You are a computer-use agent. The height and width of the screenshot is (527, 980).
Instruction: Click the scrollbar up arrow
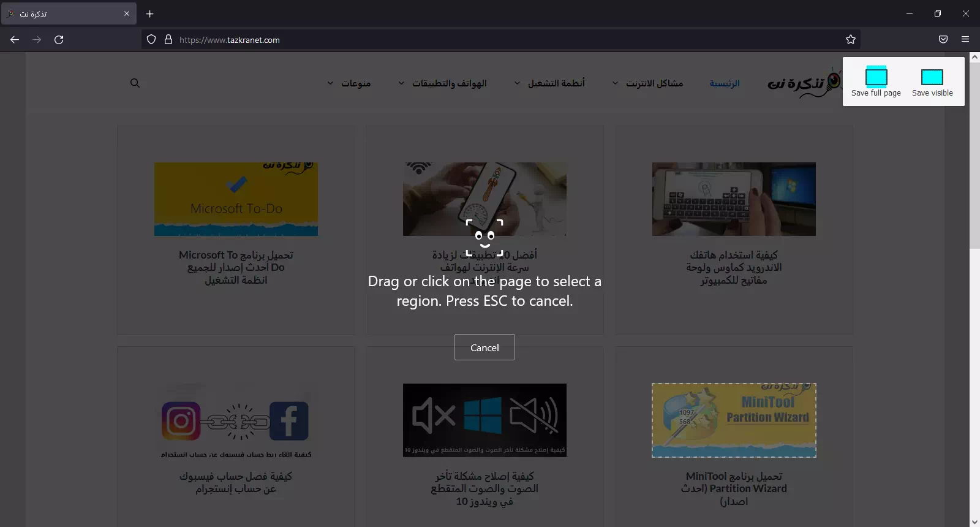(x=974, y=57)
